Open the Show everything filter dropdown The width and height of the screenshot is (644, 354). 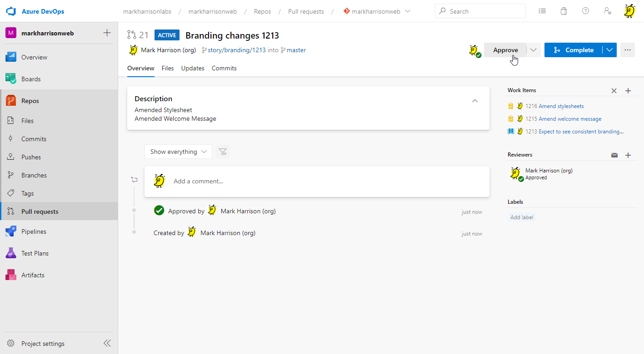click(x=178, y=152)
